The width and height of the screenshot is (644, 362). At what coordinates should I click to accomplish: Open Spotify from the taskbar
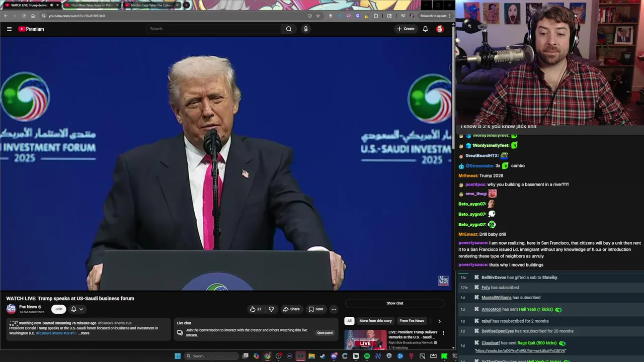[367, 356]
